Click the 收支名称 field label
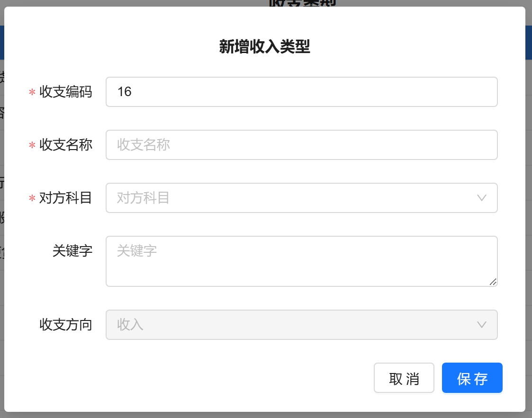Screen dimensions: 532x418 click(x=65, y=145)
